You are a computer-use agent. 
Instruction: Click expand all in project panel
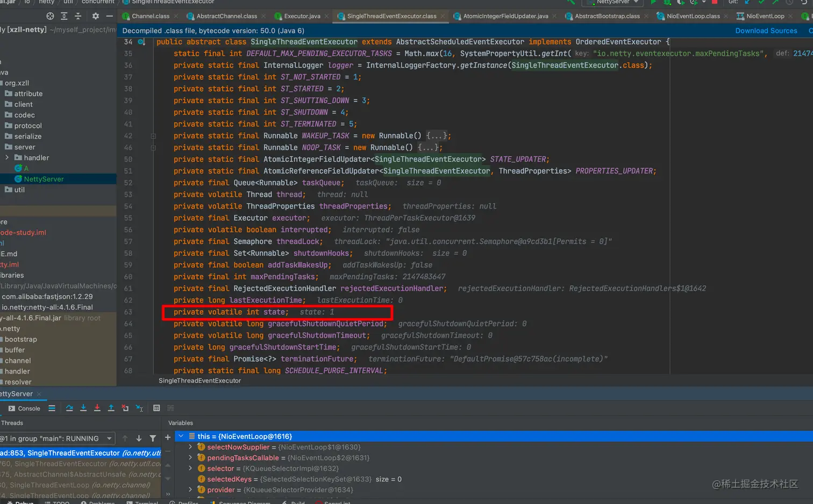tap(64, 16)
